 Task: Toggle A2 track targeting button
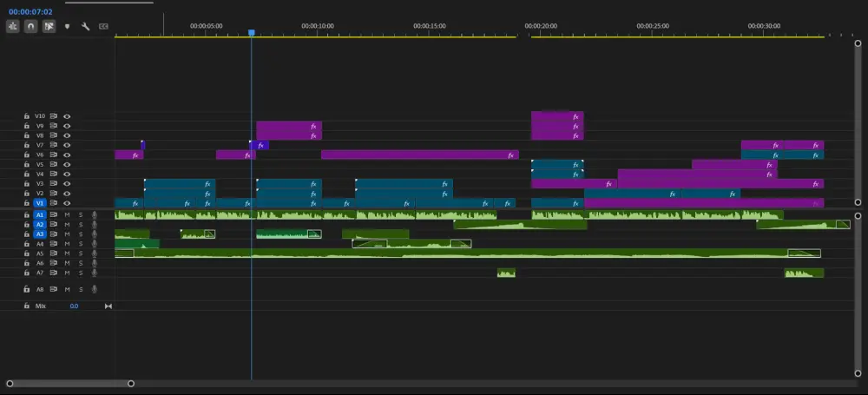40,224
